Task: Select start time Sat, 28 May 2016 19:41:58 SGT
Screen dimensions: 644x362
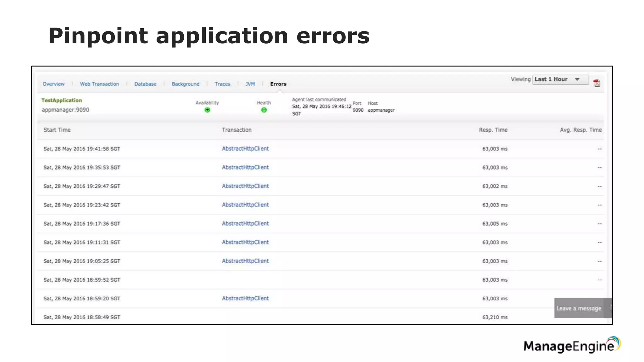Action: (82, 149)
